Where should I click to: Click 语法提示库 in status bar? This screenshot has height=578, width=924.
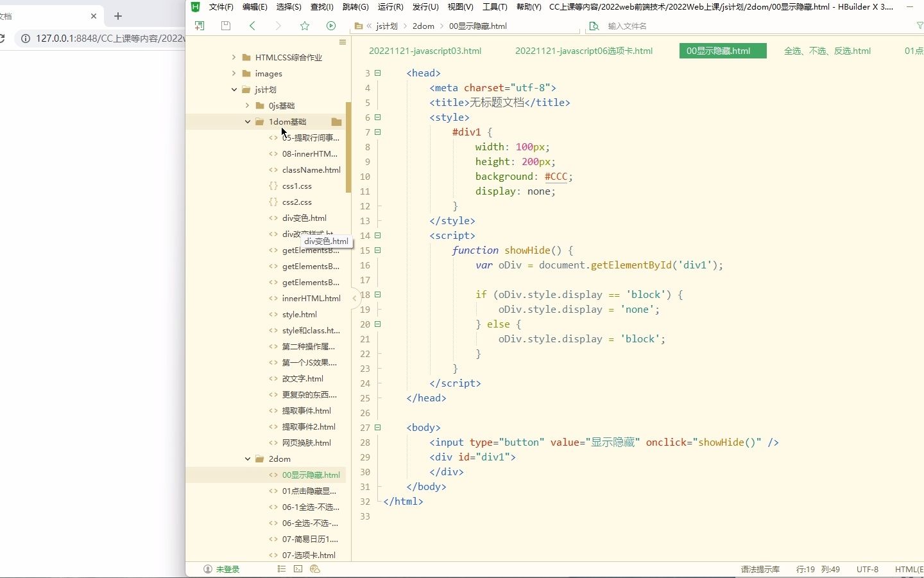click(x=760, y=569)
